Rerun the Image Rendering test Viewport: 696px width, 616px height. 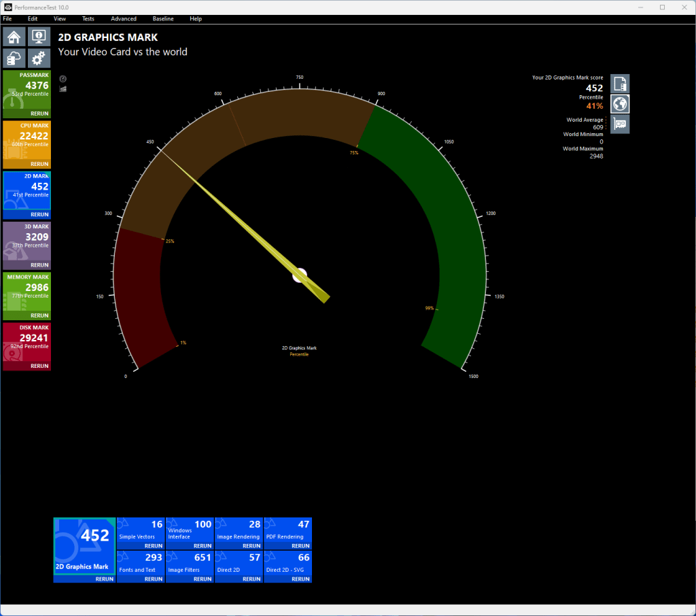pos(251,546)
